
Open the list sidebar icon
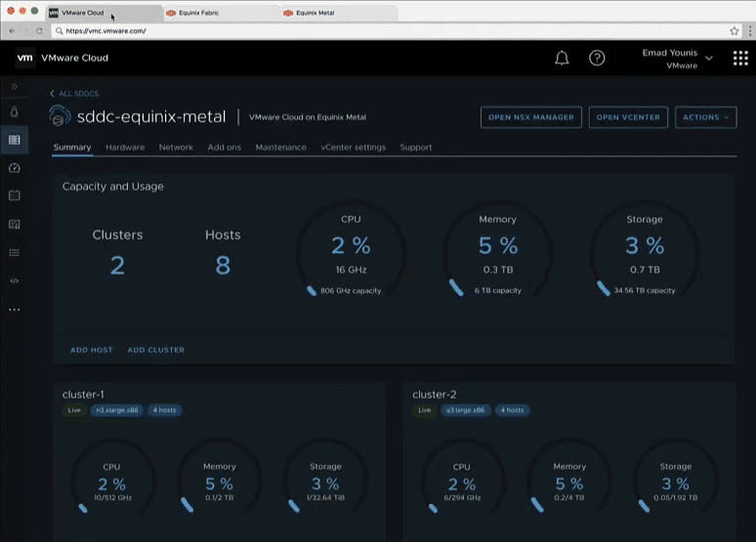click(x=15, y=253)
